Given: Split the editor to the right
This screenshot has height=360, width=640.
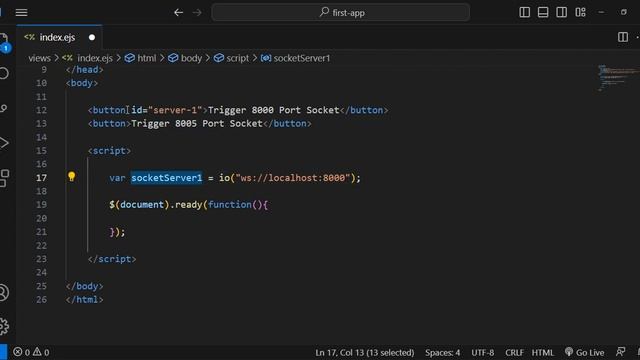Looking at the screenshot, I should coord(623,37).
